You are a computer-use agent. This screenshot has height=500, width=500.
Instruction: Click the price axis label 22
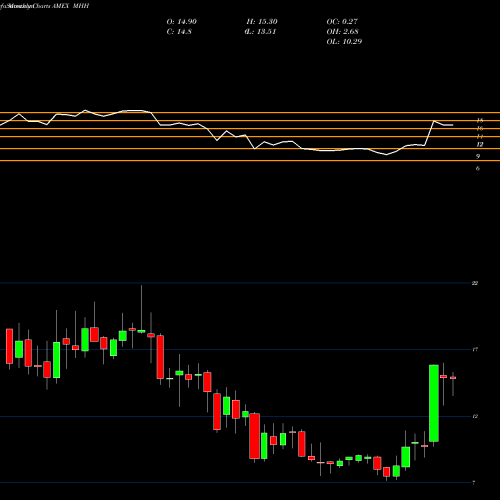click(x=475, y=283)
